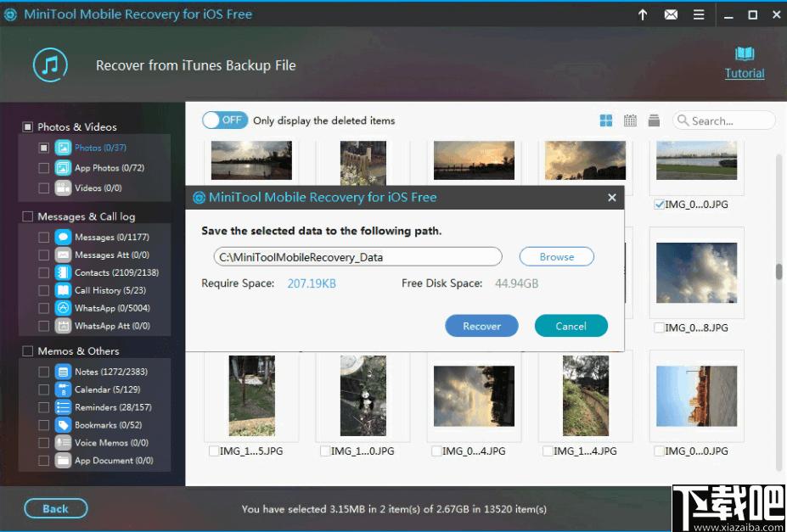Open the hamburger menu icon
The height and width of the screenshot is (532, 787).
[x=699, y=15]
